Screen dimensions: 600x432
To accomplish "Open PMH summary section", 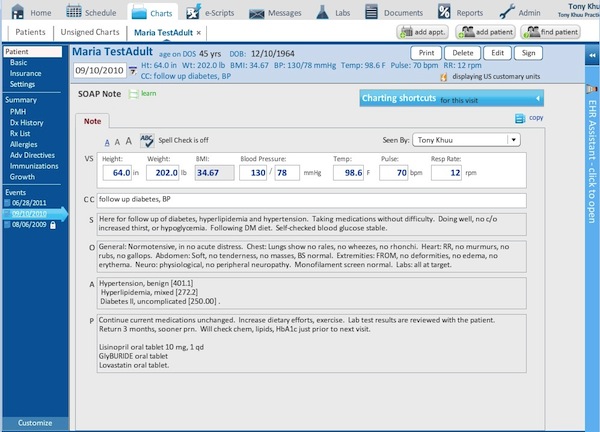I will coord(18,112).
